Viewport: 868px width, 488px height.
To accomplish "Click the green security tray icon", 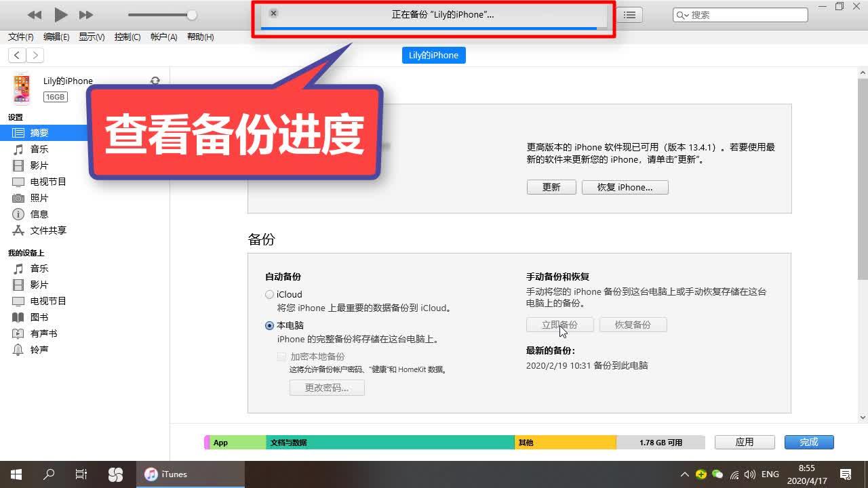I will pyautogui.click(x=701, y=474).
